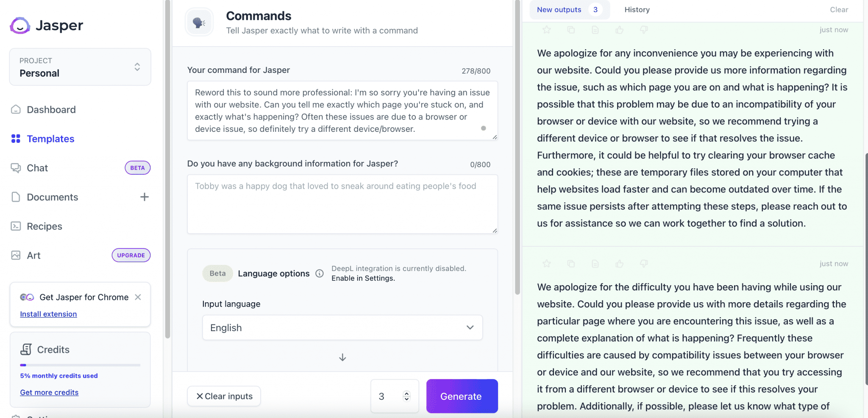Thumbs up the first generated output

620,30
